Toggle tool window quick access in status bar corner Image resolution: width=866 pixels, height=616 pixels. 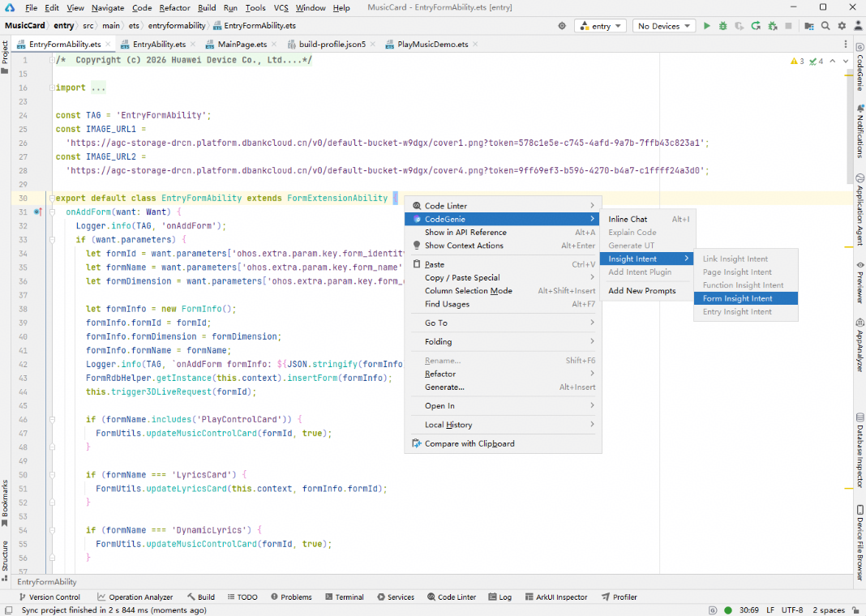pyautogui.click(x=7, y=610)
